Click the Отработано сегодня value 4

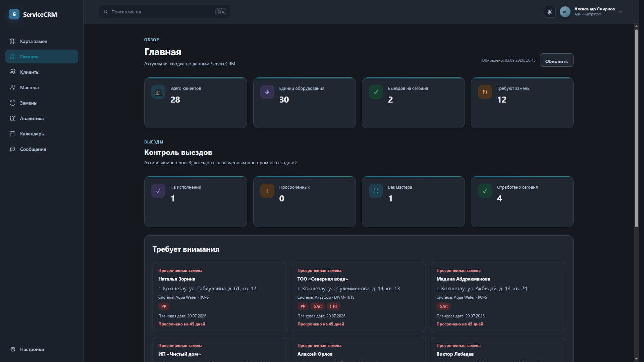[x=499, y=198]
